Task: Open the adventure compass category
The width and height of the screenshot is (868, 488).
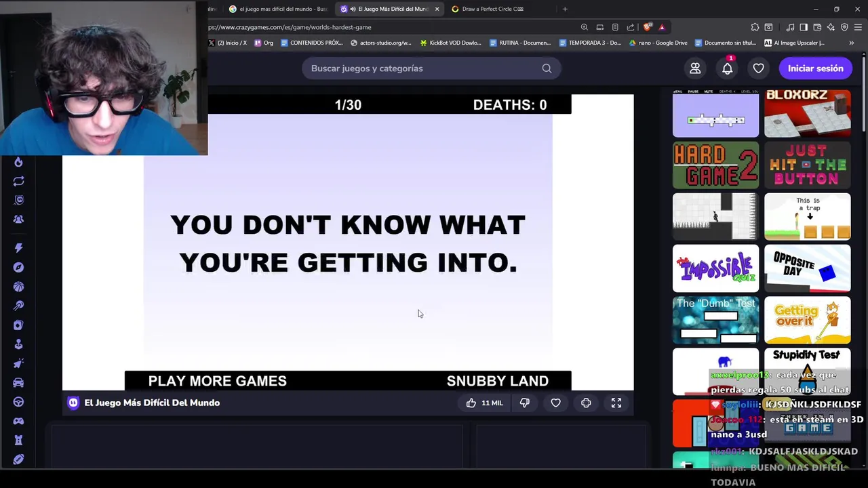Action: tap(18, 267)
